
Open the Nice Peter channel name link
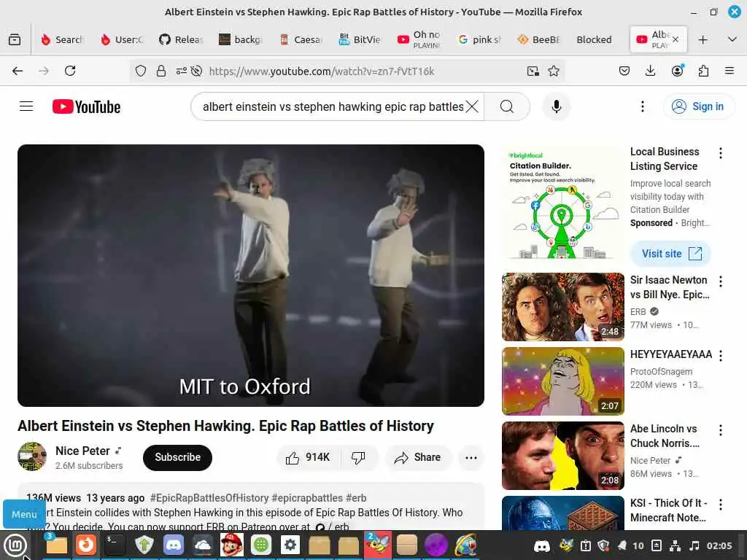(x=82, y=451)
